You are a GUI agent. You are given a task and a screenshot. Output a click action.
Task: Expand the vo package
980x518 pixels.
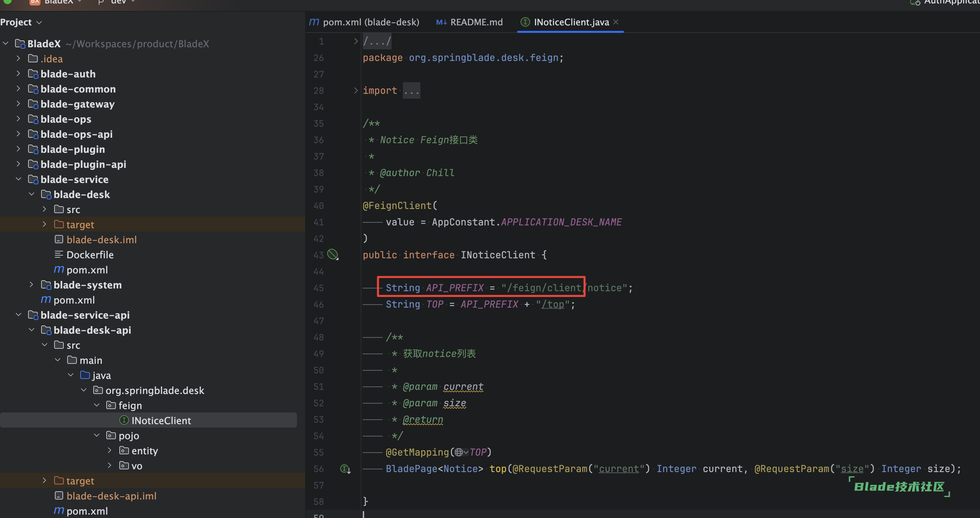tap(110, 466)
